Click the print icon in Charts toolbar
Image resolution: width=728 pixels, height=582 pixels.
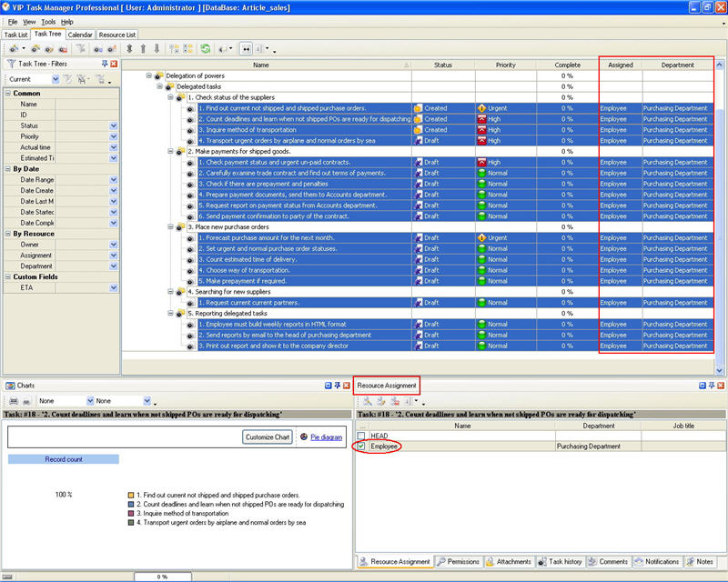pyautogui.click(x=14, y=401)
